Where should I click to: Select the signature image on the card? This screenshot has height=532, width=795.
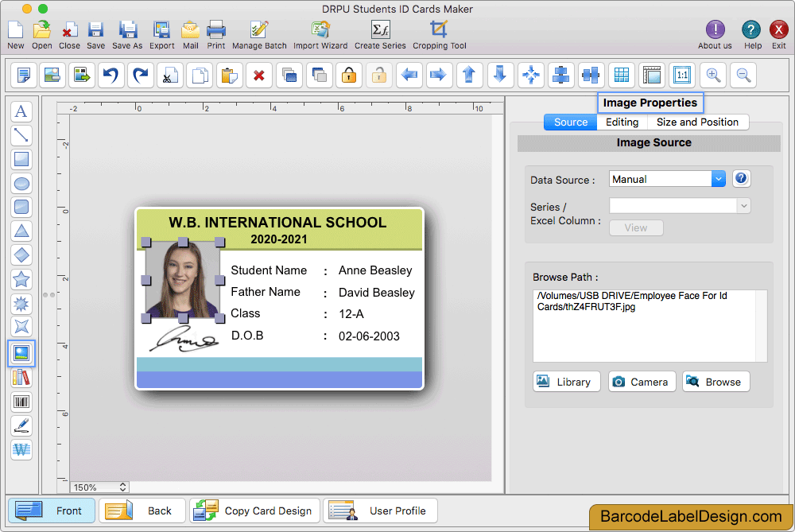tap(184, 338)
